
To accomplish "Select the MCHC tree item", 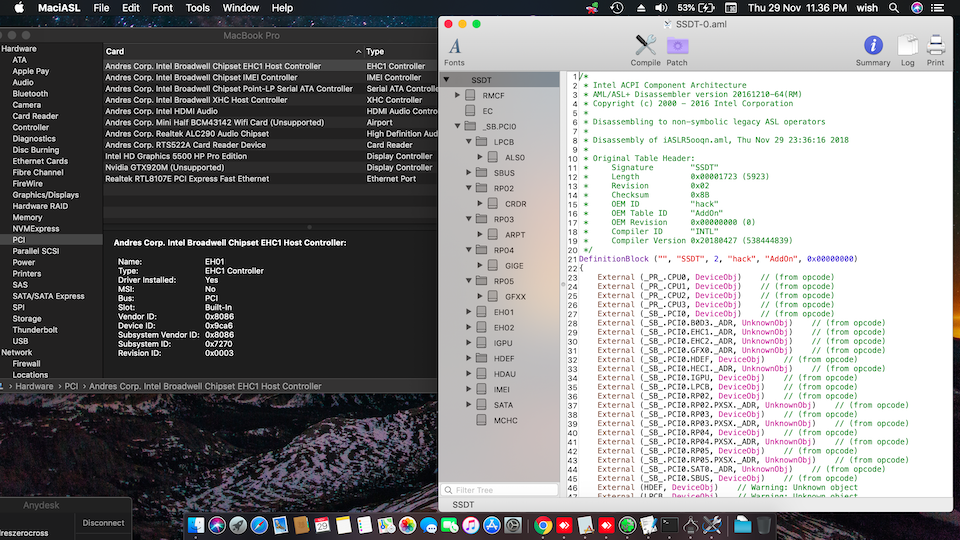I will (x=505, y=420).
